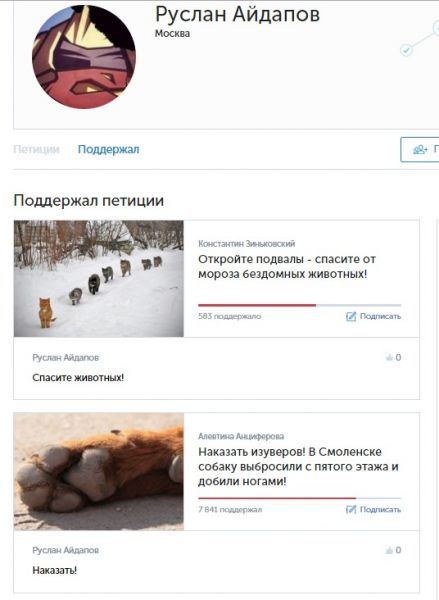Click the pencil sign icon for Smolensk petition
Screen dimensions: 439x600
pyautogui.click(x=351, y=509)
